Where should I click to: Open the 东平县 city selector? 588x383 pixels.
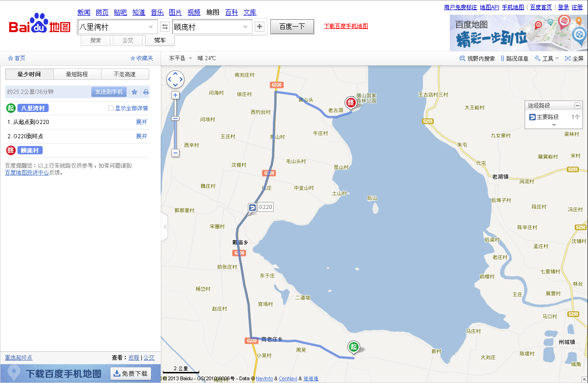[x=180, y=58]
